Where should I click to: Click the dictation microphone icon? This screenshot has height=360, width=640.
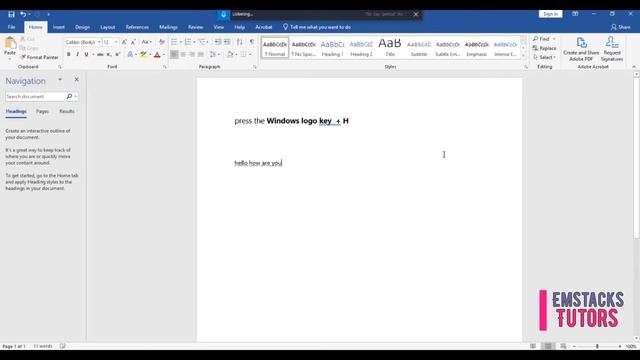click(223, 14)
